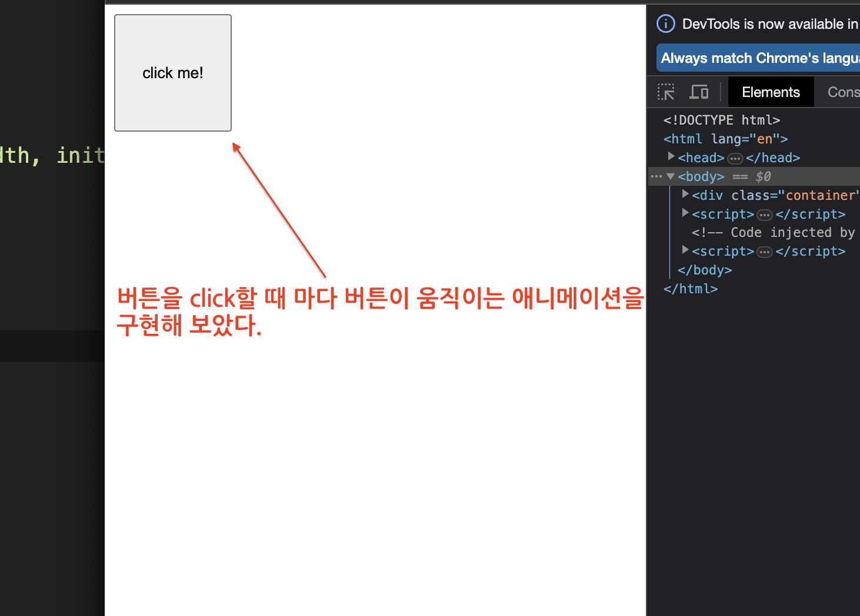The image size is (860, 616).
Task: Collapse the body element node
Action: (671, 176)
